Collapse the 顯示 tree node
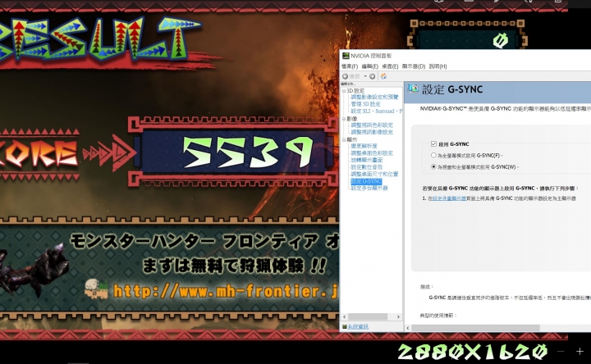 point(344,139)
